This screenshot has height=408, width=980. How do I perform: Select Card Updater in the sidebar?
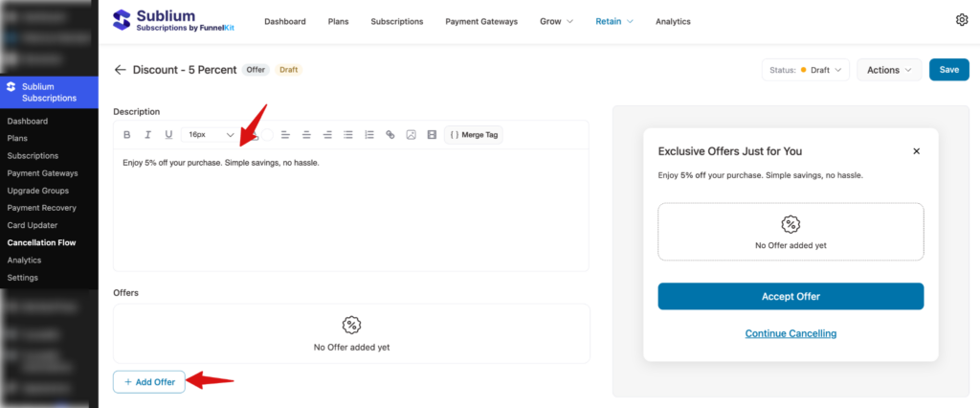(x=33, y=225)
